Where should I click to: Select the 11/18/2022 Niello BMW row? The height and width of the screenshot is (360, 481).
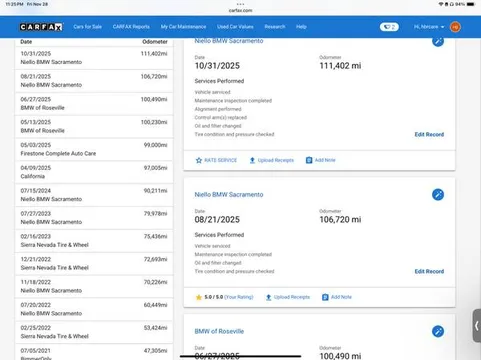point(94,286)
